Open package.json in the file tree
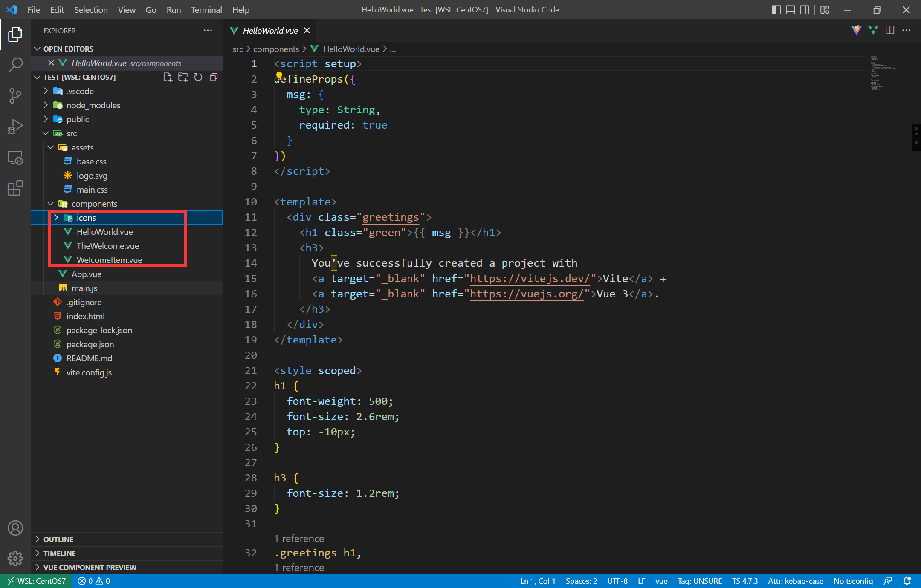 pyautogui.click(x=90, y=344)
